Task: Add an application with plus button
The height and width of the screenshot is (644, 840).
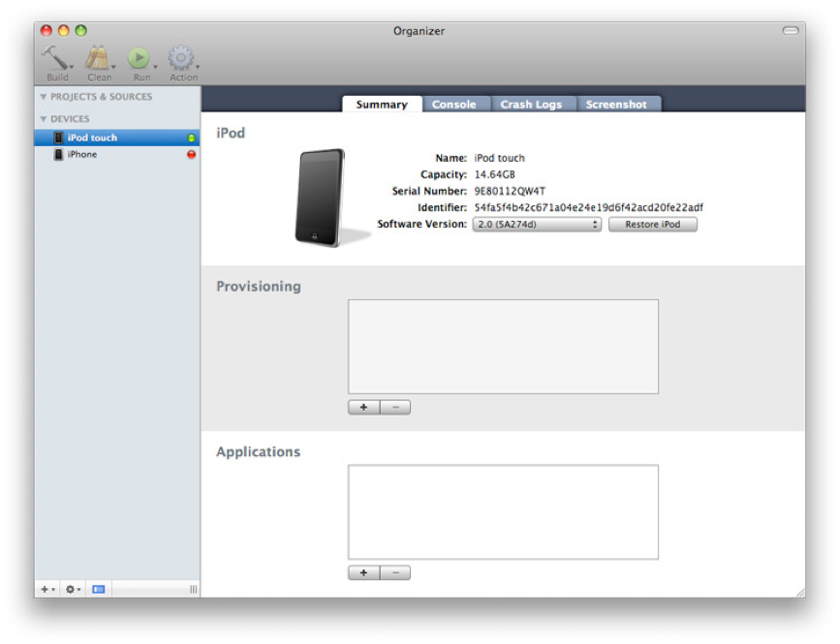Action: (363, 572)
